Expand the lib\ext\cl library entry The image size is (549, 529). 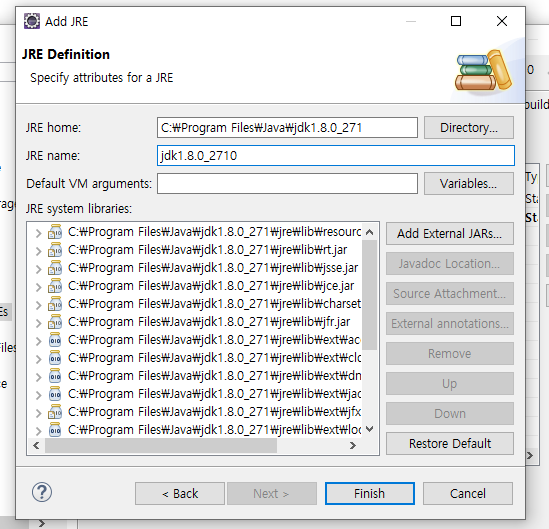click(x=39, y=359)
